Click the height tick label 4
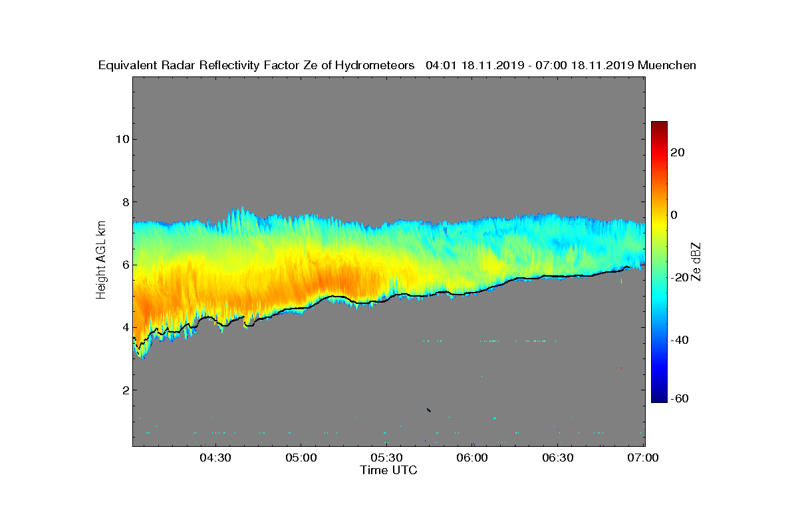Image resolution: width=798 pixels, height=532 pixels. [125, 327]
